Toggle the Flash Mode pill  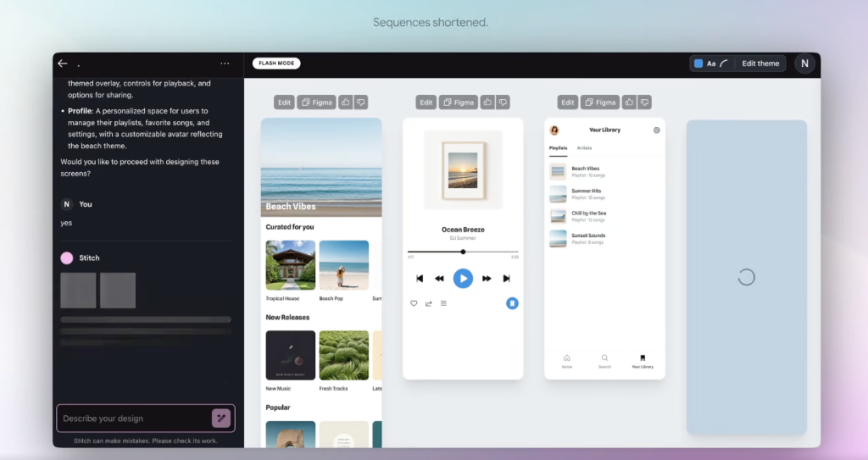276,64
